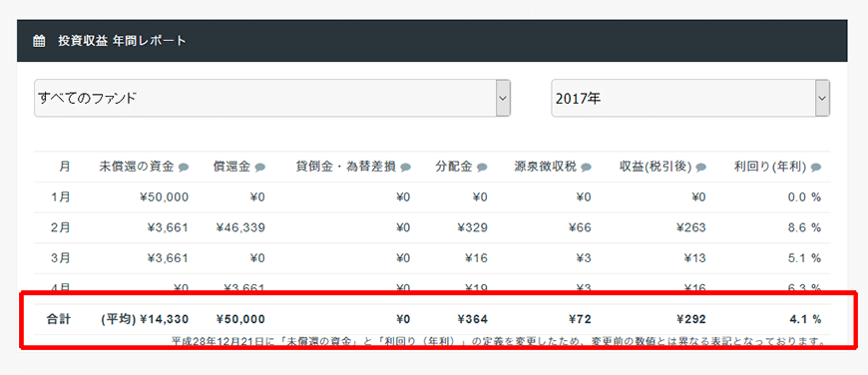Click tooltip bubble beside 分配金

(x=482, y=167)
